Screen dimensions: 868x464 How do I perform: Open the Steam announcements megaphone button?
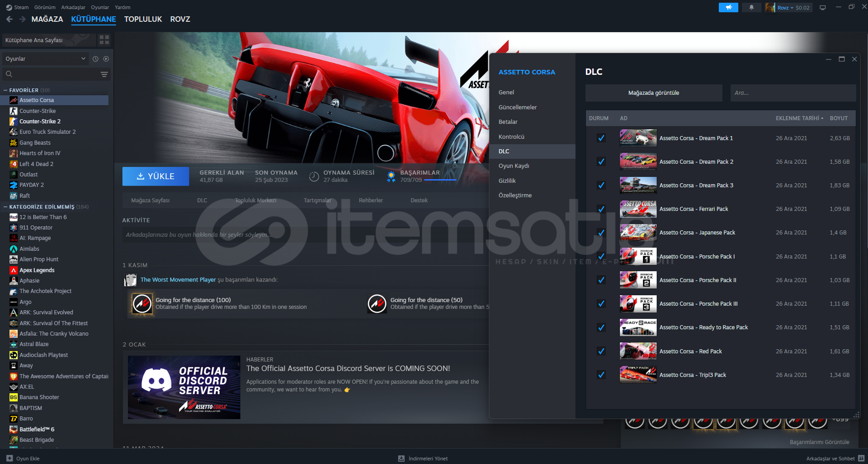click(728, 8)
